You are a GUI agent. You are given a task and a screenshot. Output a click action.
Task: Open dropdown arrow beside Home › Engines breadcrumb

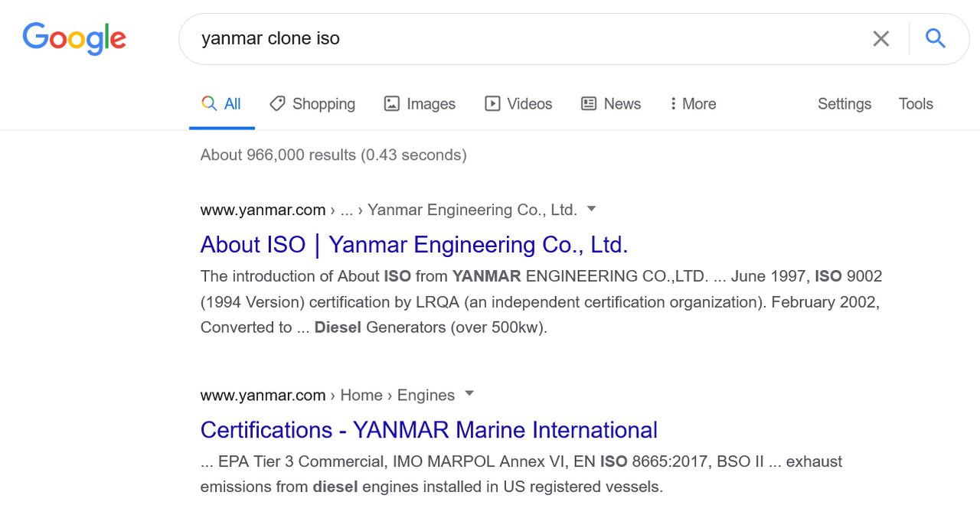tap(469, 393)
